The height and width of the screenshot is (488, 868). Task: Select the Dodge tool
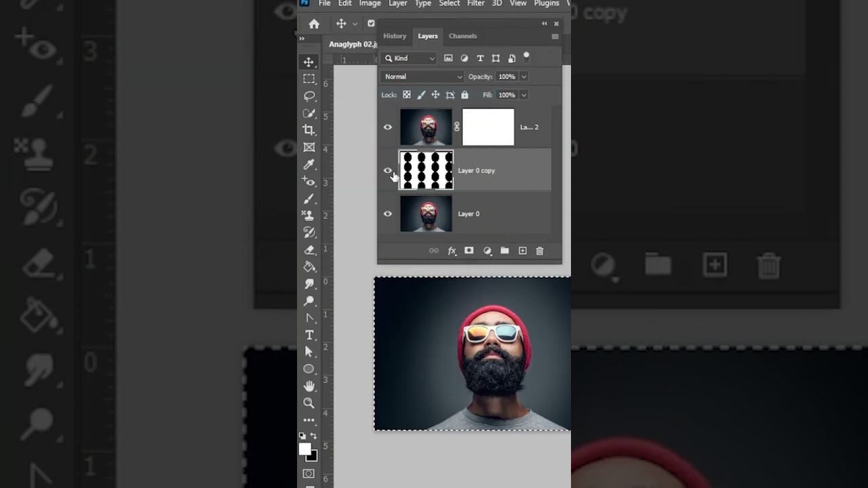click(x=309, y=301)
